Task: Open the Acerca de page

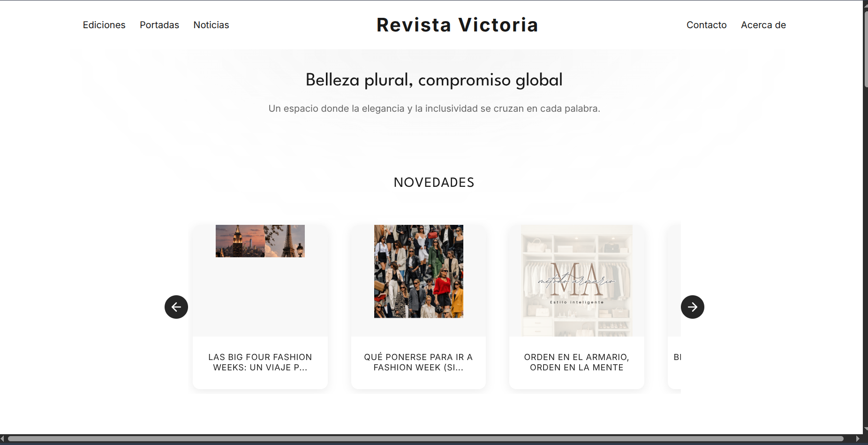Action: (x=763, y=25)
